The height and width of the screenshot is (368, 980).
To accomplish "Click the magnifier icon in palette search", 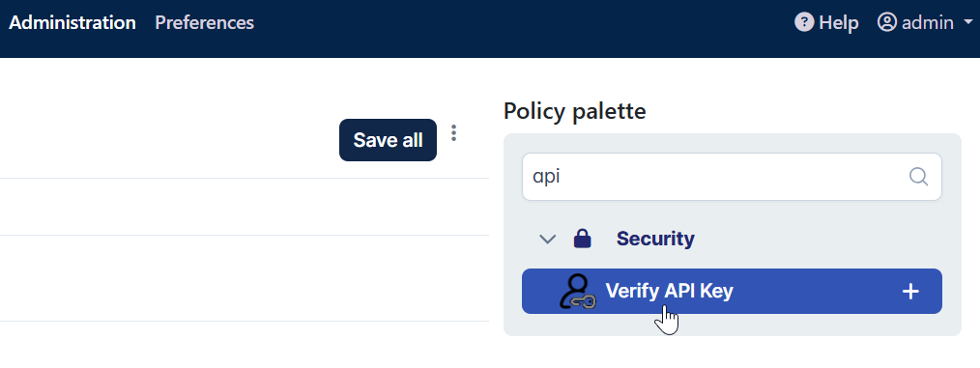I will coord(918,177).
